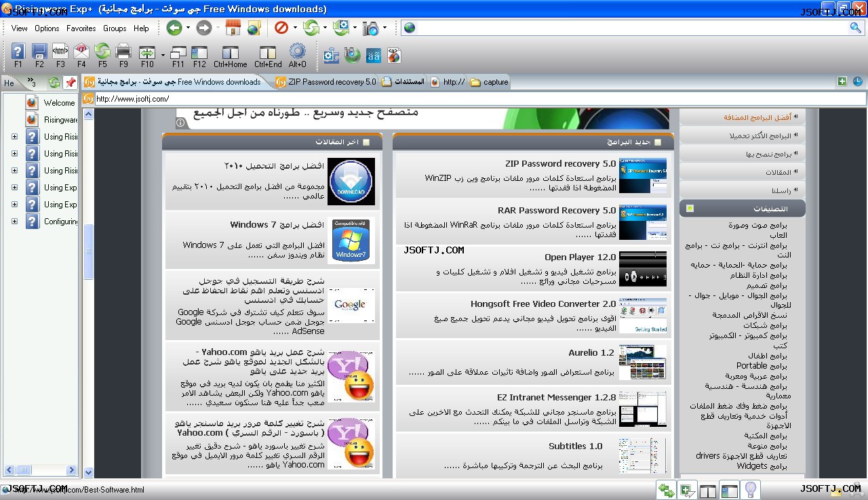The image size is (868, 500).
Task: Click the camera capture icon
Action: tap(371, 28)
